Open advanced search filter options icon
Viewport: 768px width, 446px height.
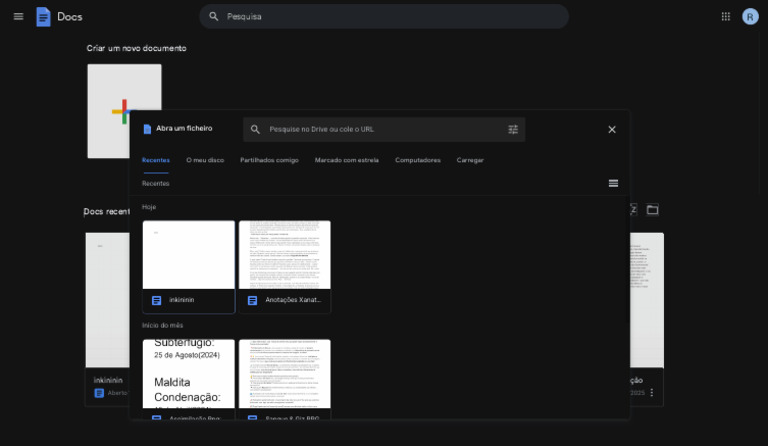coord(513,129)
